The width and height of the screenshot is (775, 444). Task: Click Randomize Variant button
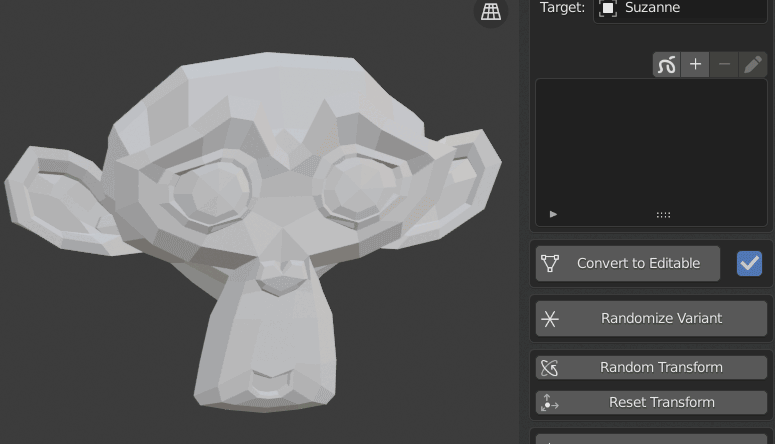pyautogui.click(x=651, y=318)
